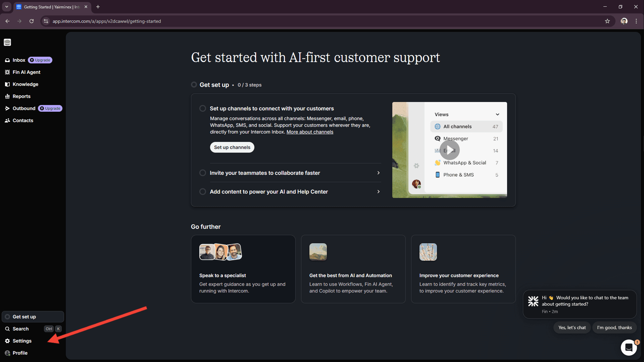This screenshot has width=644, height=362.
Task: Click the Outbound paper plane icon
Action: click(x=7, y=108)
